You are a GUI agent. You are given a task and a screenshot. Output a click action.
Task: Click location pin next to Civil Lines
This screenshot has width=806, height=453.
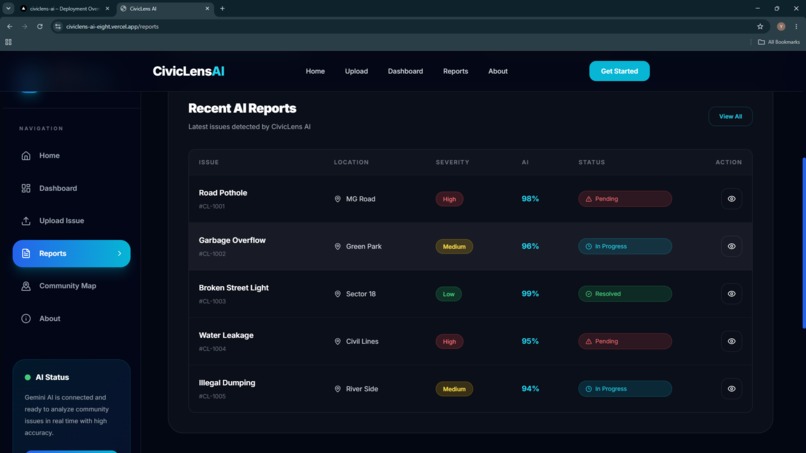(338, 341)
